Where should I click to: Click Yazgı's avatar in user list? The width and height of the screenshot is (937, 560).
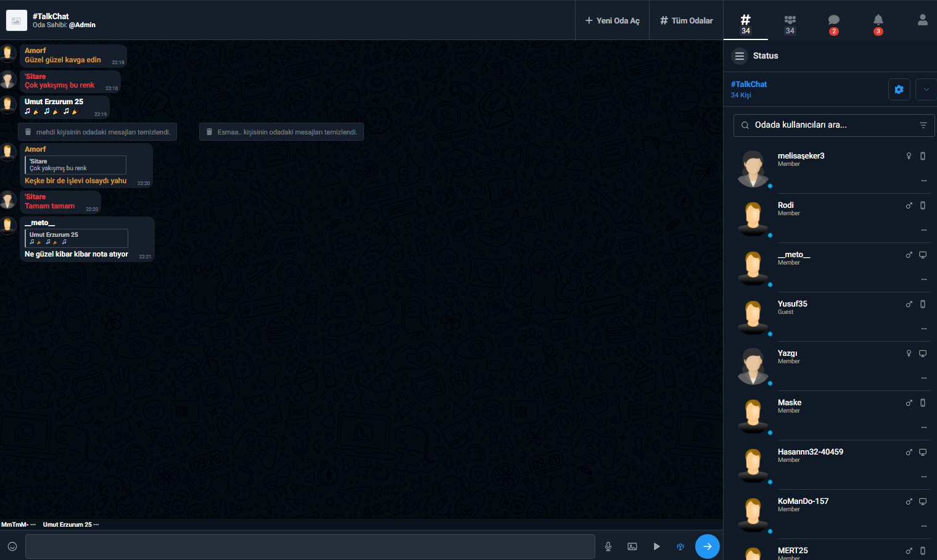click(x=753, y=366)
